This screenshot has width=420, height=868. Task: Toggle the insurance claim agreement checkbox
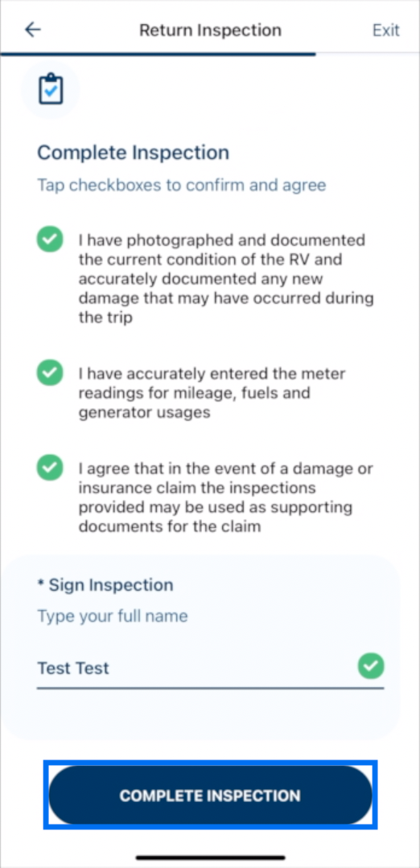pos(50,469)
